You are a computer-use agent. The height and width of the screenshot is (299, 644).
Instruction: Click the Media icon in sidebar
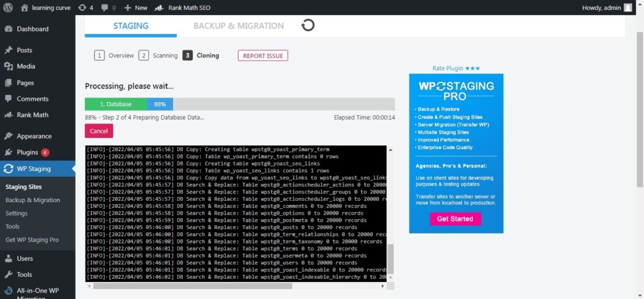8,66
